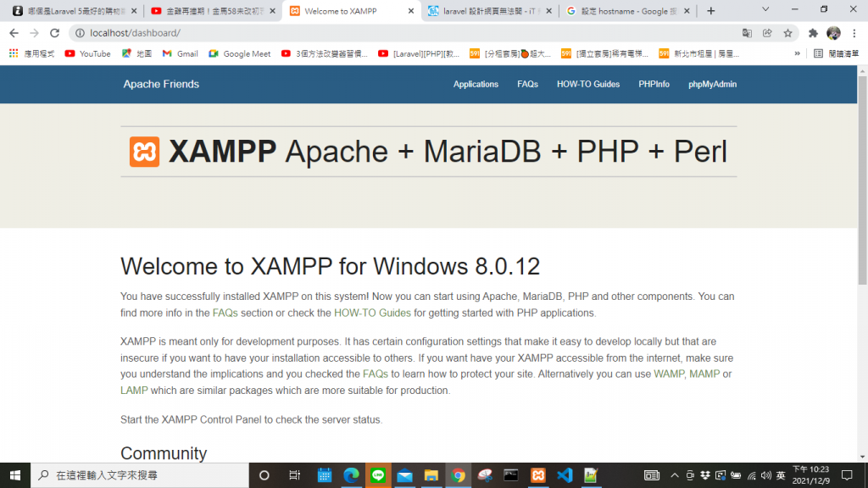
Task: Close the Welcome to XAMPP tab
Action: tap(411, 11)
